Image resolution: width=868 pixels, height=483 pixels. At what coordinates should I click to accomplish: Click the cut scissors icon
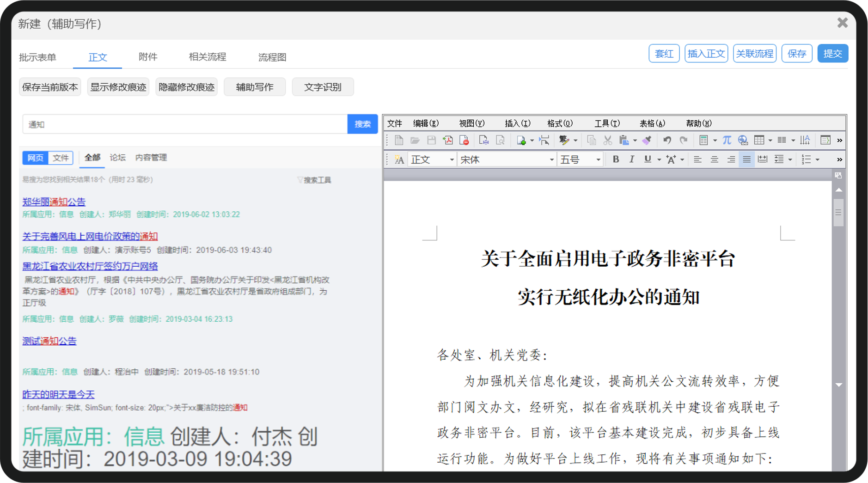click(608, 140)
